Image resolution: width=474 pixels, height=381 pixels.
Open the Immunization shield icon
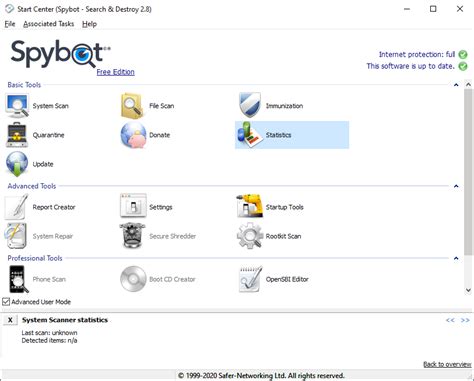pyautogui.click(x=250, y=105)
